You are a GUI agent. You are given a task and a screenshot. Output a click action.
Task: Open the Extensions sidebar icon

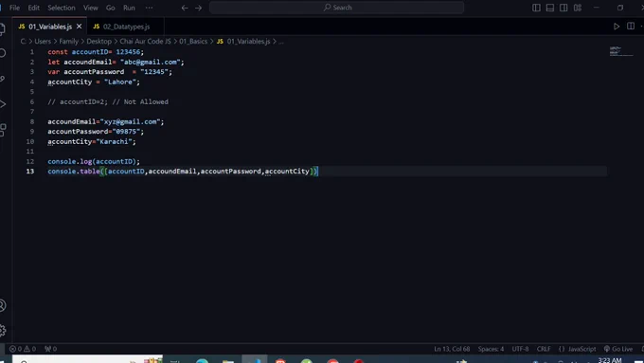click(3, 130)
